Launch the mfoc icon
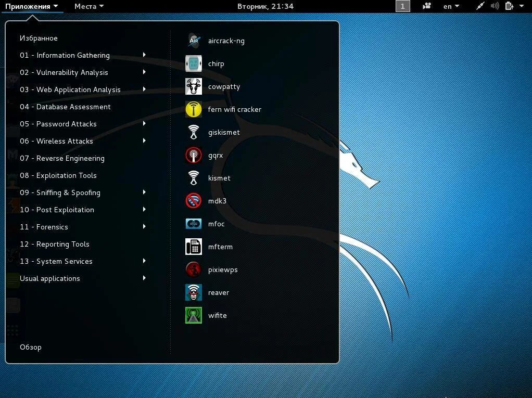The width and height of the screenshot is (532, 398). click(x=194, y=224)
